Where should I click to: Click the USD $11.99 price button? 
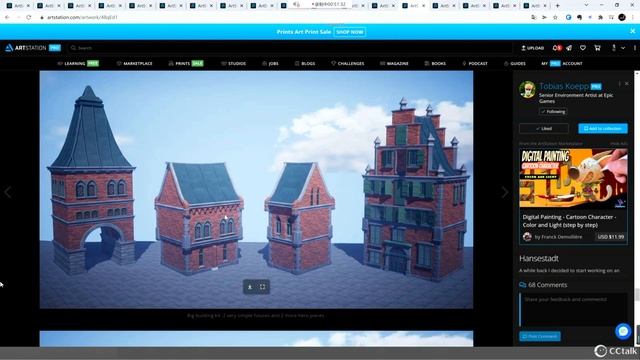pyautogui.click(x=611, y=237)
